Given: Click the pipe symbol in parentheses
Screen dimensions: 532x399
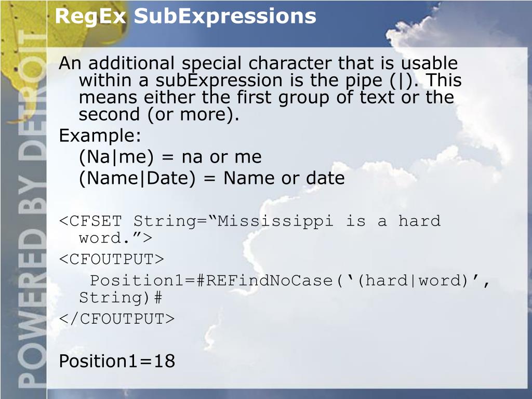Looking at the screenshot, I should 401,81.
